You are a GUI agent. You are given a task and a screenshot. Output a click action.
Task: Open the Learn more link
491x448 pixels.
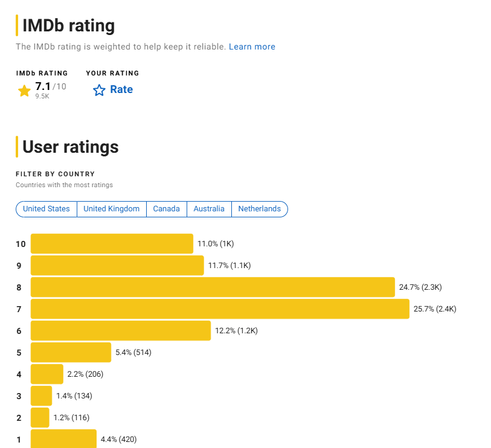coord(252,46)
